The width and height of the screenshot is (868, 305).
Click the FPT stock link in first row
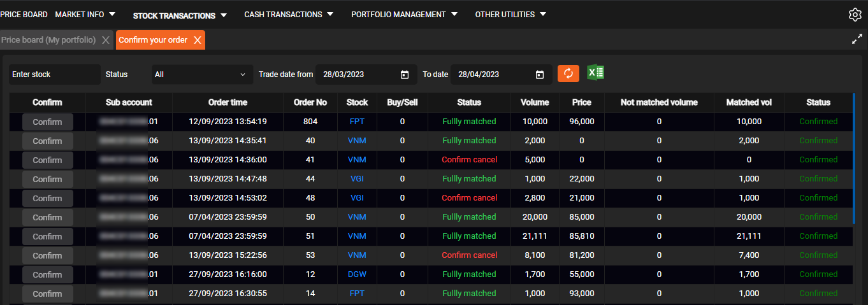coord(357,121)
